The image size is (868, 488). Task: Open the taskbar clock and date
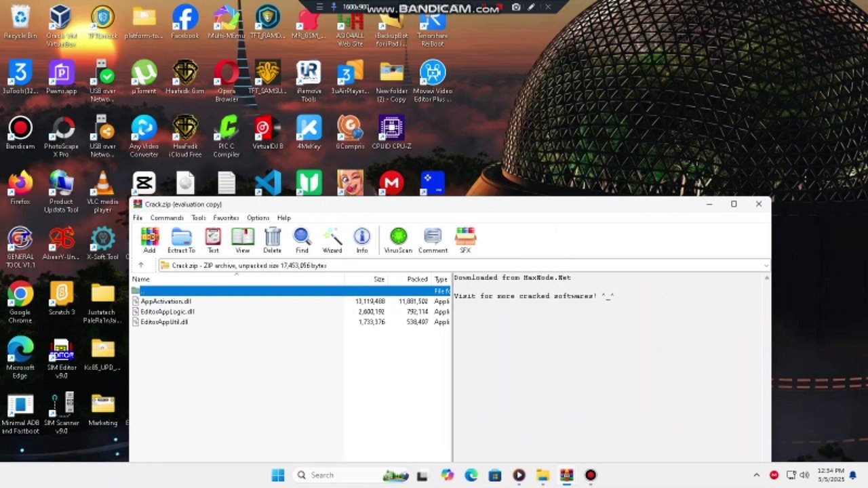coord(831,475)
